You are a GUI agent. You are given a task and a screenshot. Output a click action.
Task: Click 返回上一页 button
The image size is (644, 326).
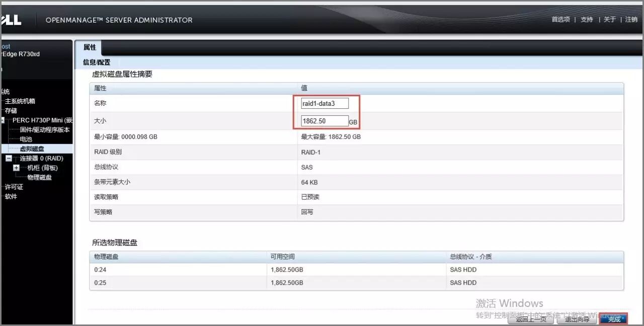[x=531, y=319]
